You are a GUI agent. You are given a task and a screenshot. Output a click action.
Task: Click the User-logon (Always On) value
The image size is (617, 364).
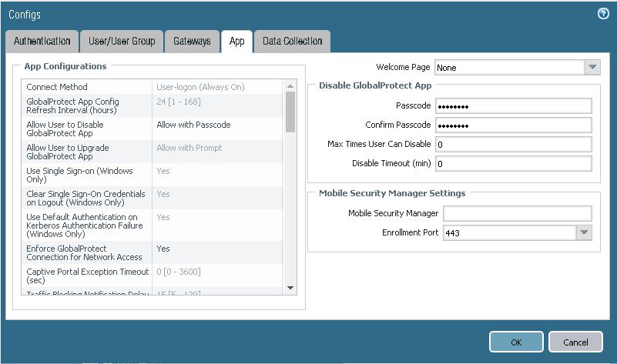pos(200,87)
